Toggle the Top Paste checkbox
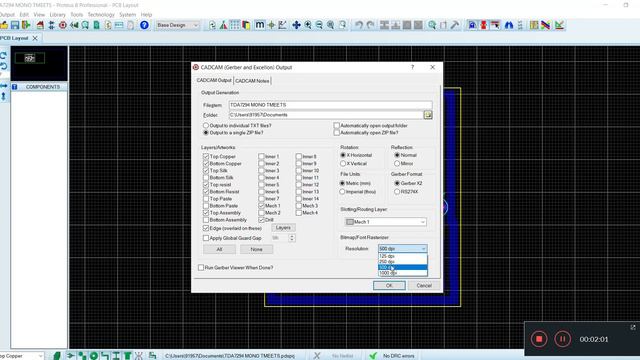 (206, 199)
